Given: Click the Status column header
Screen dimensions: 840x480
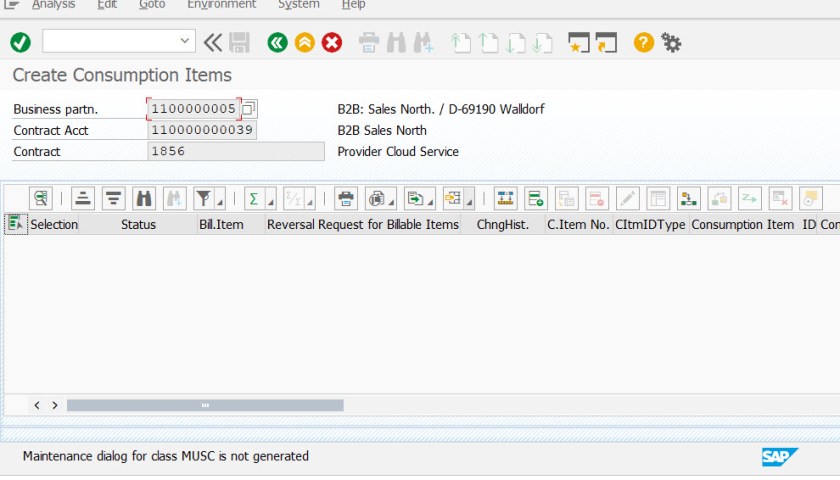Looking at the screenshot, I should [x=138, y=224].
